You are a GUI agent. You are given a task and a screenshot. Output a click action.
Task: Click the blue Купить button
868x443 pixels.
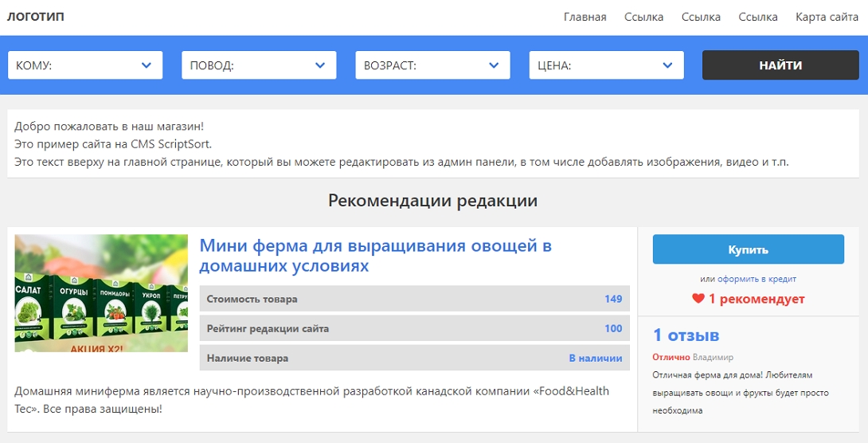pos(748,249)
